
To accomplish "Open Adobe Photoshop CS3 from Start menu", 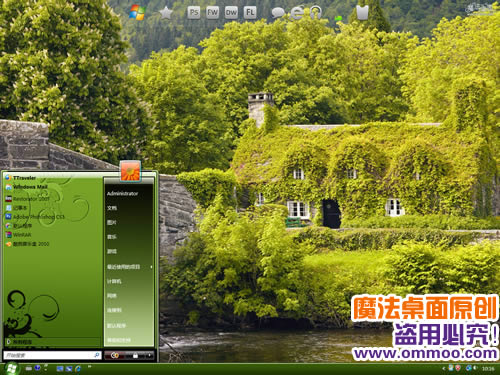I will pyautogui.click(x=35, y=217).
